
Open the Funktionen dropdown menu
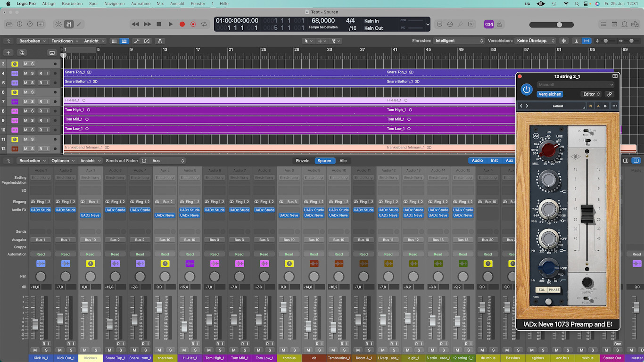[x=65, y=41]
